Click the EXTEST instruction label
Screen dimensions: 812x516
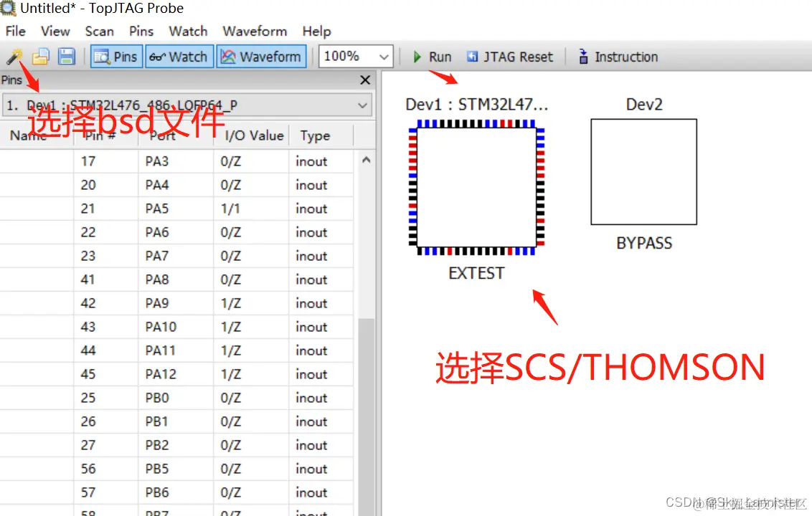pyautogui.click(x=476, y=273)
